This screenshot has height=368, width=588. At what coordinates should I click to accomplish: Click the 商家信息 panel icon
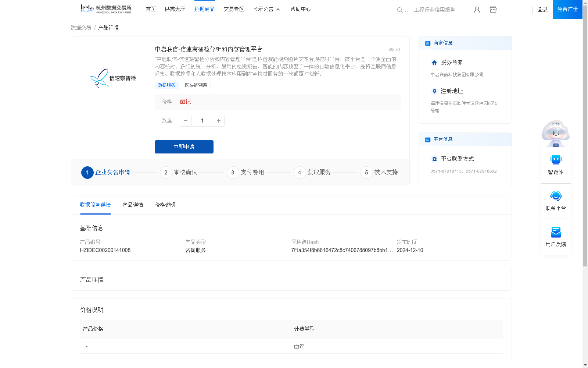[428, 43]
